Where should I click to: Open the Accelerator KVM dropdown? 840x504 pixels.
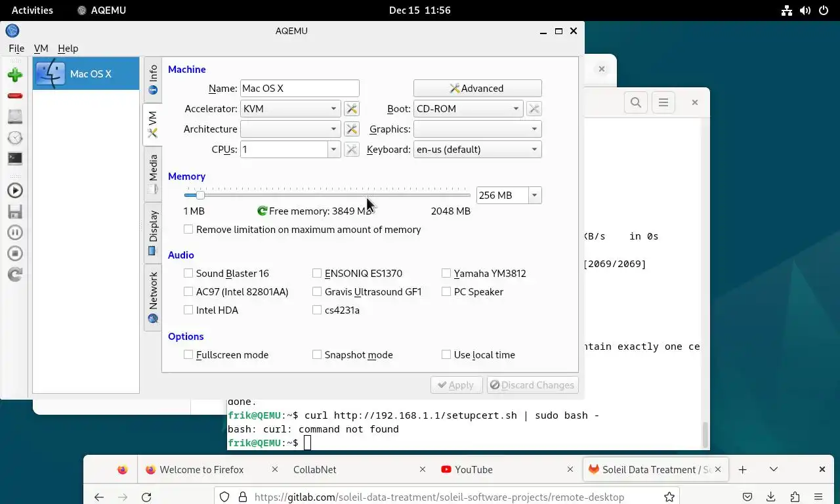(290, 109)
